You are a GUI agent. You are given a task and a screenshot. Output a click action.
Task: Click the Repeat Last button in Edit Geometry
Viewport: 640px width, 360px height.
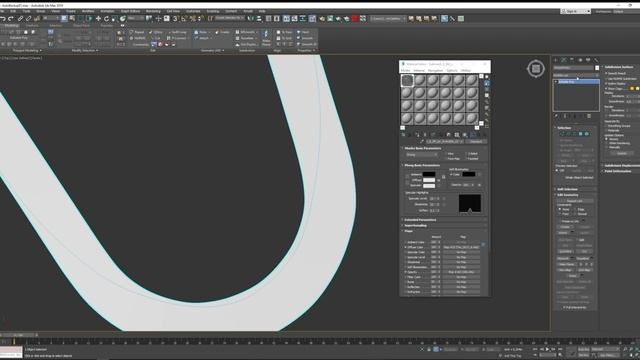[x=575, y=201]
